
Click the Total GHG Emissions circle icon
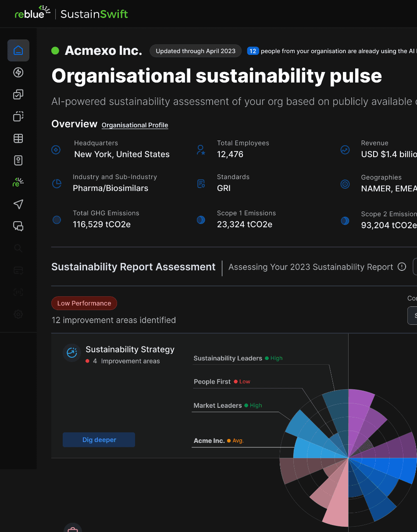tap(57, 220)
